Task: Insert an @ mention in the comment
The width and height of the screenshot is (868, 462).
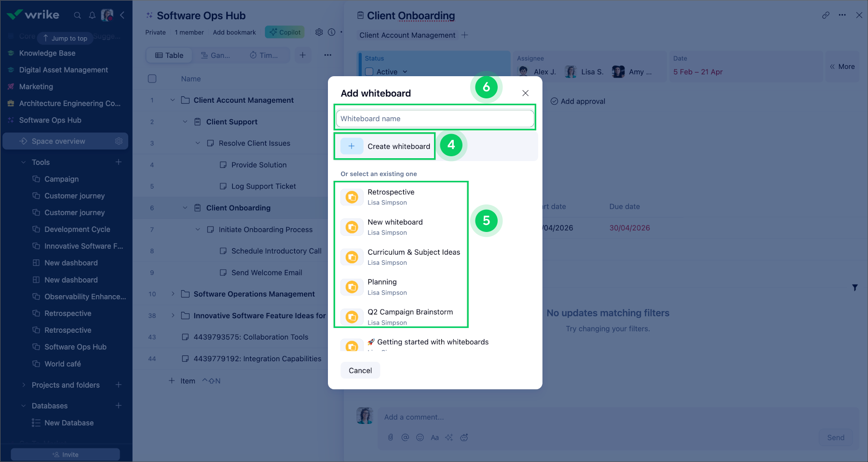Action: click(405, 437)
